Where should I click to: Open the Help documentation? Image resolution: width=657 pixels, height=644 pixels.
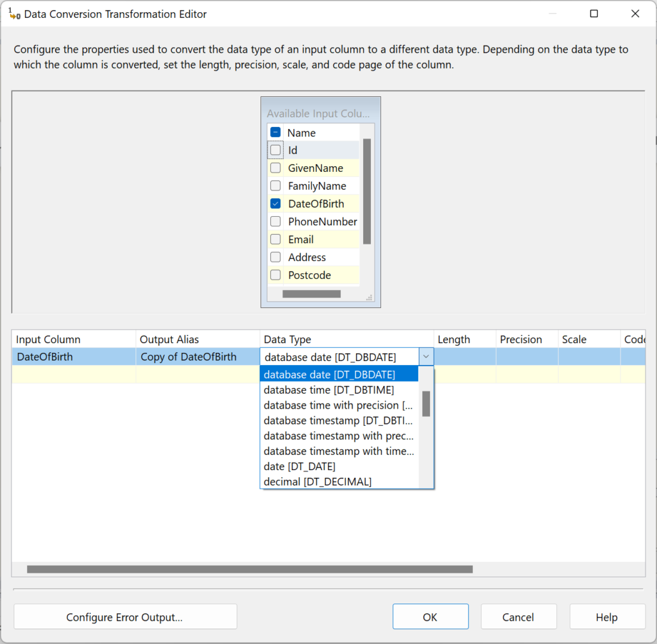[x=607, y=616]
